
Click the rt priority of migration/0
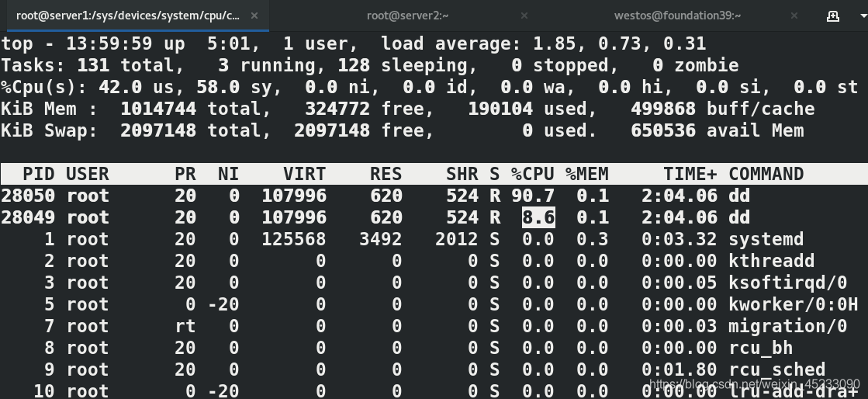(x=185, y=326)
